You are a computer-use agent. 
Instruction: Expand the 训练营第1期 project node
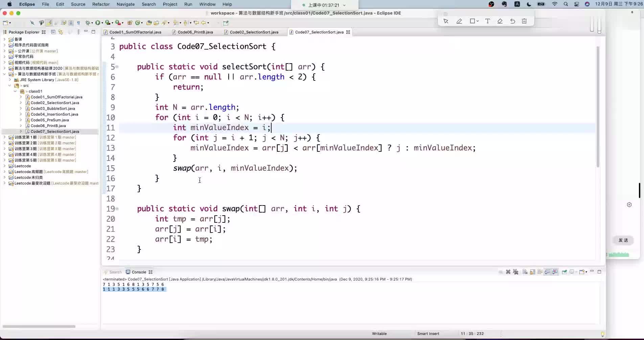click(4, 137)
